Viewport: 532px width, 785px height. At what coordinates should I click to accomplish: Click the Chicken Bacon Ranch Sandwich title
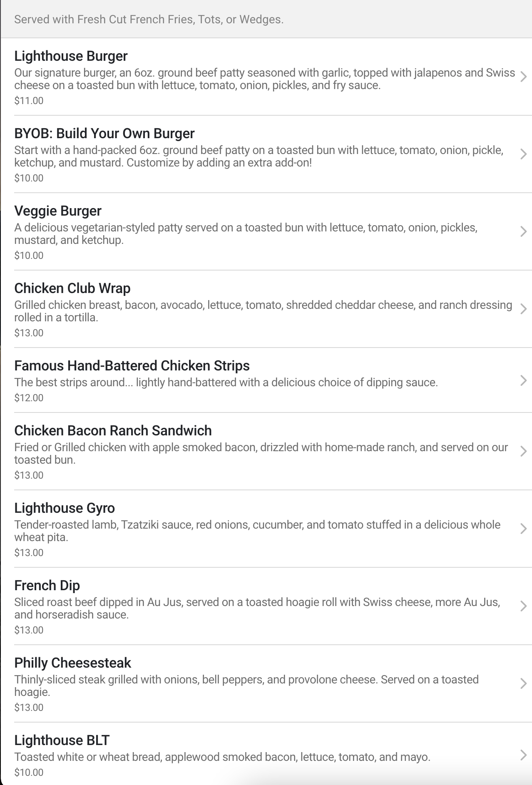[x=113, y=431]
